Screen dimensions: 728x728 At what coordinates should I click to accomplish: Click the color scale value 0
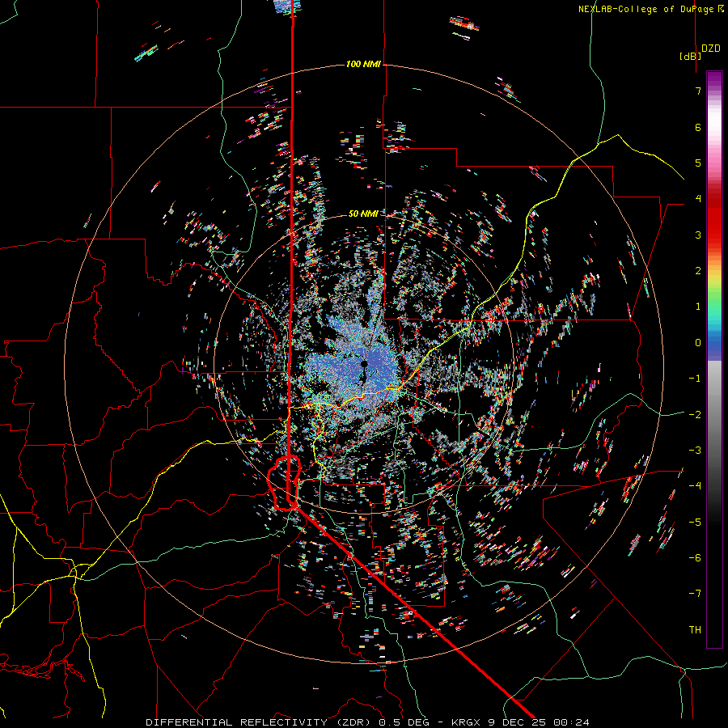click(x=698, y=343)
